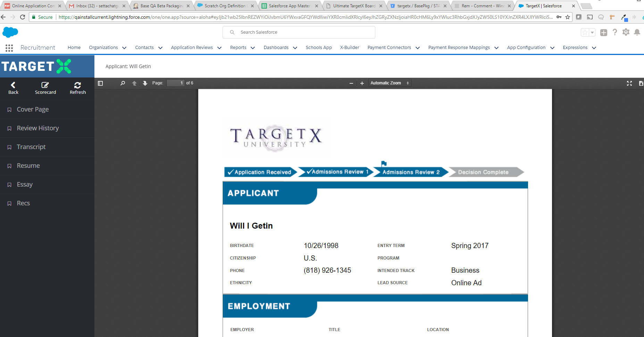Go to previous PDF page arrow

(134, 83)
